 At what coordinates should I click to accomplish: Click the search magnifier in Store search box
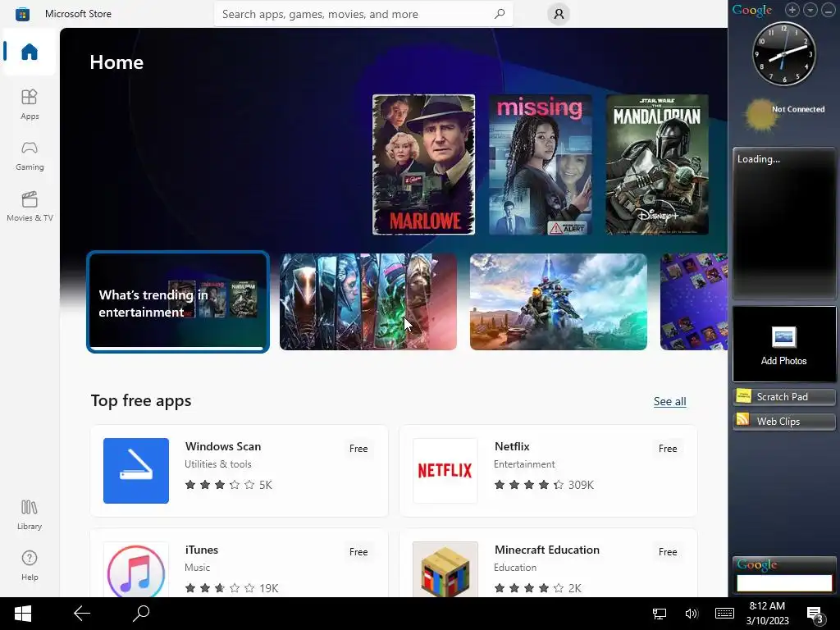tap(500, 14)
